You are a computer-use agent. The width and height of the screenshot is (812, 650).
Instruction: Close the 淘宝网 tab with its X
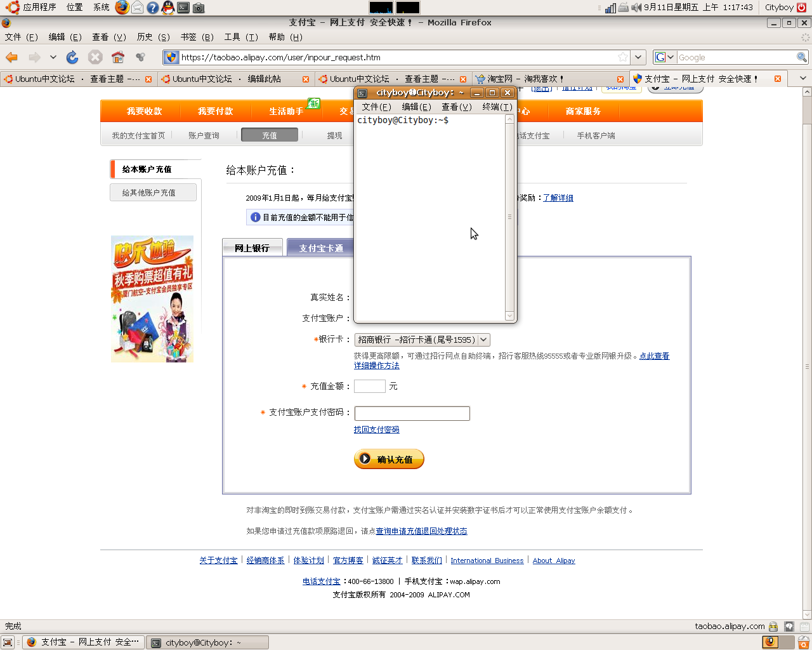(x=620, y=79)
